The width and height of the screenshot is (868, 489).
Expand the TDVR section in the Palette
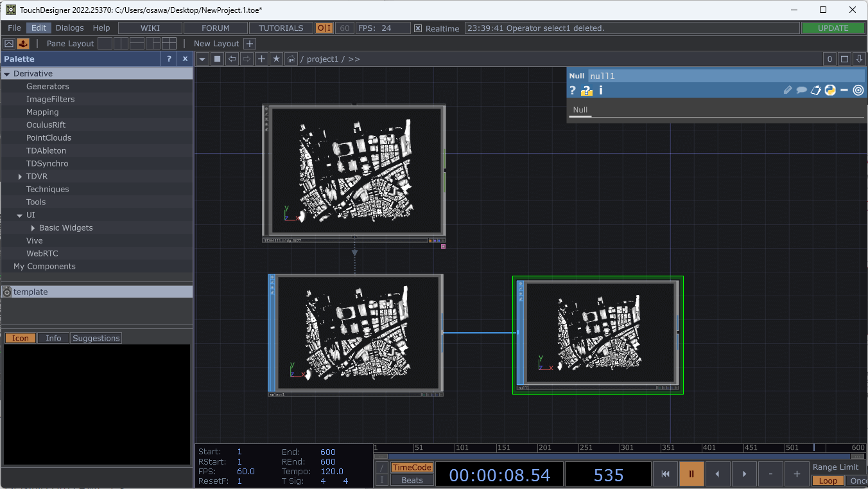20,176
